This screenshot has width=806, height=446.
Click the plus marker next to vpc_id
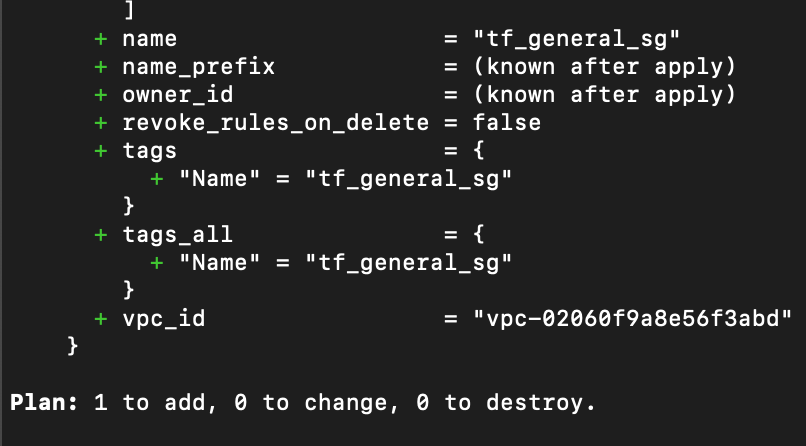(101, 319)
